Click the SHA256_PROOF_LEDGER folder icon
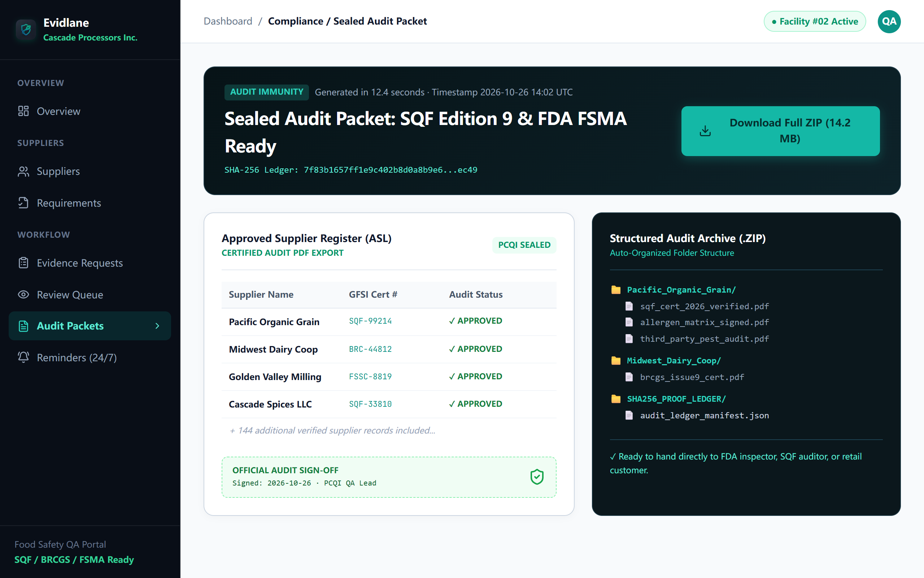 coord(616,399)
